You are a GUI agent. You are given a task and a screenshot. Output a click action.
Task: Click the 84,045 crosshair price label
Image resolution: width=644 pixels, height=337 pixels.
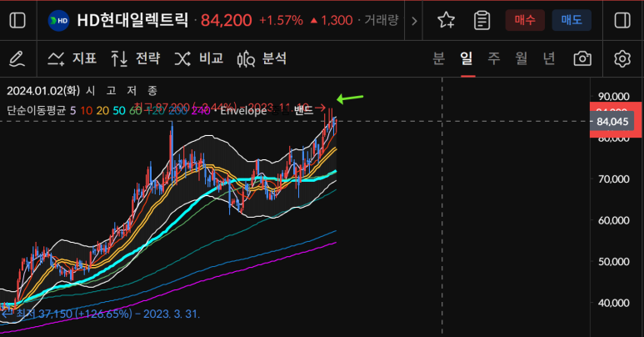[612, 122]
